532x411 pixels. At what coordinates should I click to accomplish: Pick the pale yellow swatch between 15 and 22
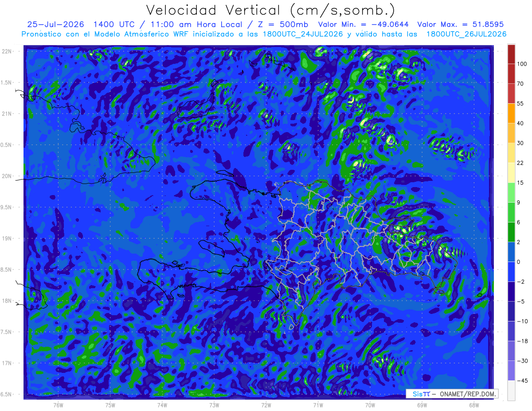coord(512,172)
